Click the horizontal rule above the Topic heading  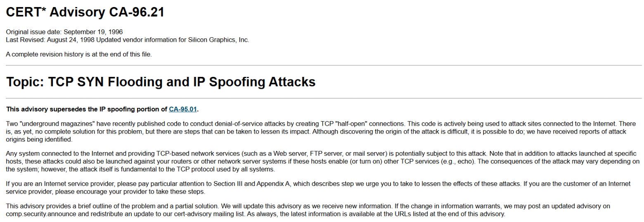click(324, 65)
